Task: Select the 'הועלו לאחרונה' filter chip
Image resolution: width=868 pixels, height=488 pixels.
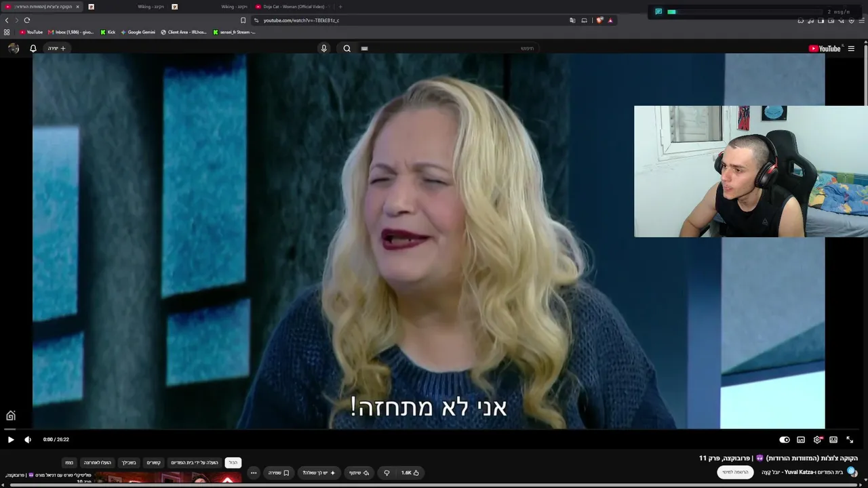Action: [98, 462]
